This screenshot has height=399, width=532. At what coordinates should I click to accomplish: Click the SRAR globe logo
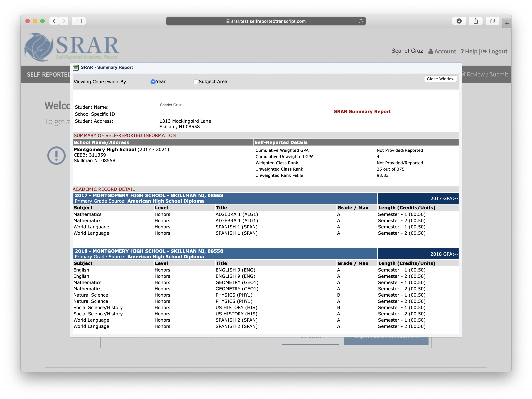pos(39,47)
